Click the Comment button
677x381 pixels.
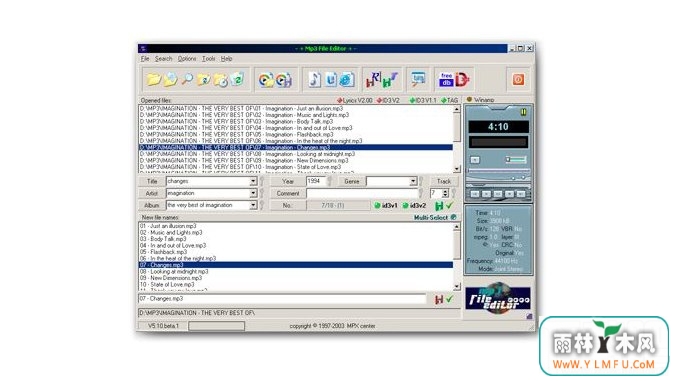[288, 193]
